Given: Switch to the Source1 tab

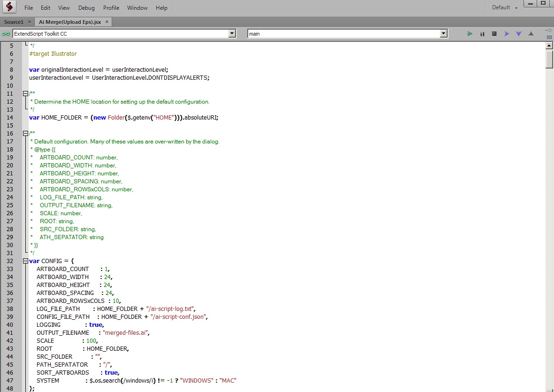Looking at the screenshot, I should tap(14, 22).
